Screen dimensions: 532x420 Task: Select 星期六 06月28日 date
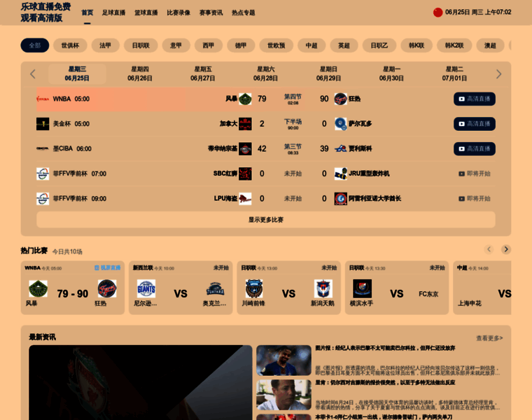(266, 74)
